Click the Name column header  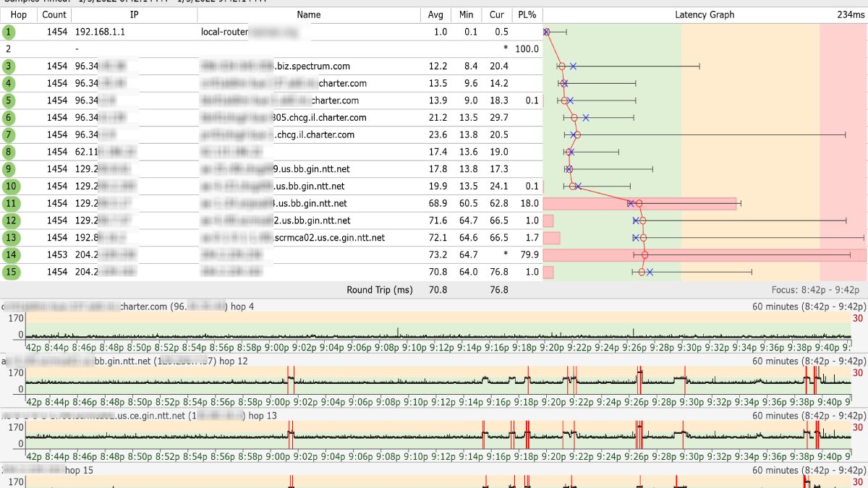(308, 14)
